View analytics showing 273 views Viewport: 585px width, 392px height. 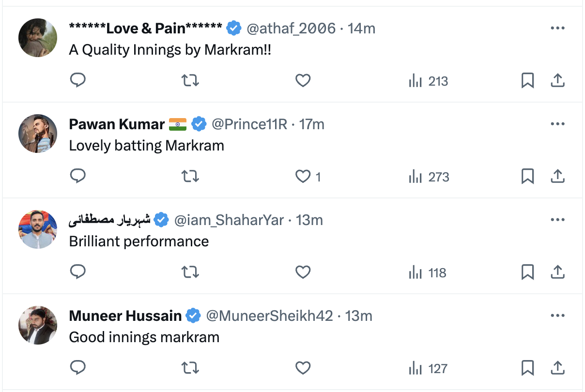pyautogui.click(x=429, y=177)
